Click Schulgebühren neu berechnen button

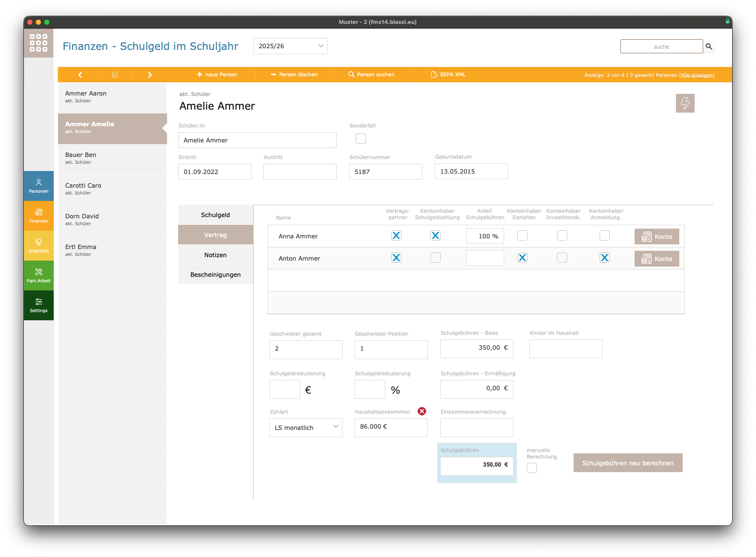[x=628, y=463]
